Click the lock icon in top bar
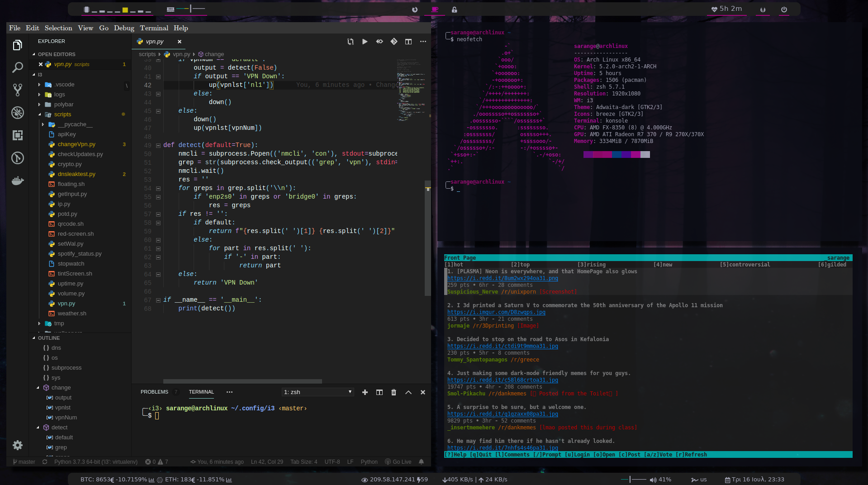 tap(454, 10)
